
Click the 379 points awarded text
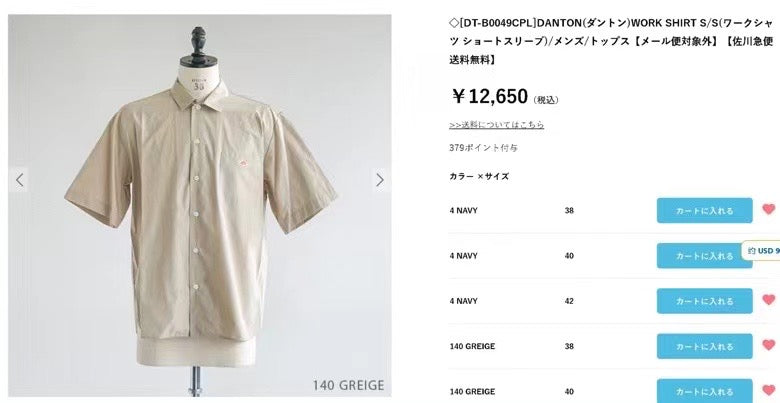pyautogui.click(x=483, y=148)
